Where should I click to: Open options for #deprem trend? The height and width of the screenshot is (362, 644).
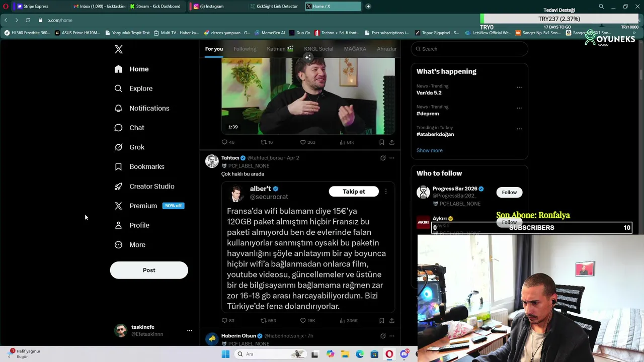(x=519, y=108)
